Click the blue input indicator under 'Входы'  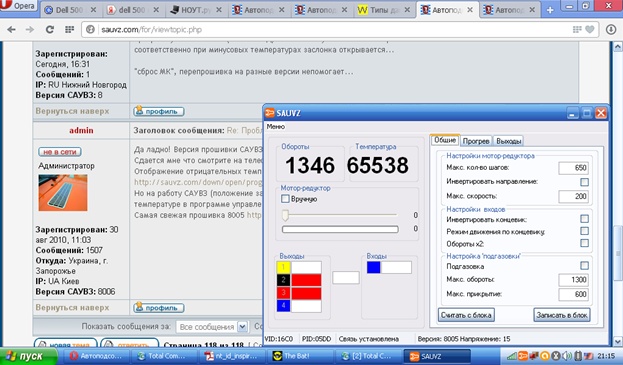373,267
